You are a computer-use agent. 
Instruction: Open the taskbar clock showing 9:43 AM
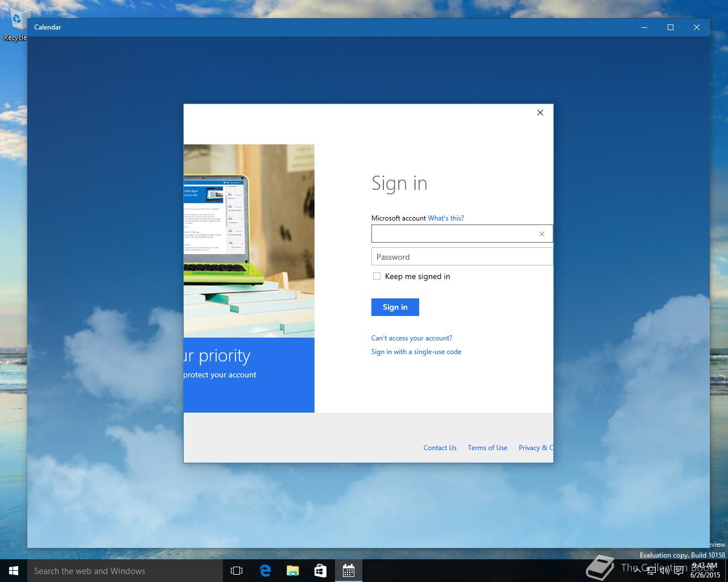pyautogui.click(x=705, y=571)
